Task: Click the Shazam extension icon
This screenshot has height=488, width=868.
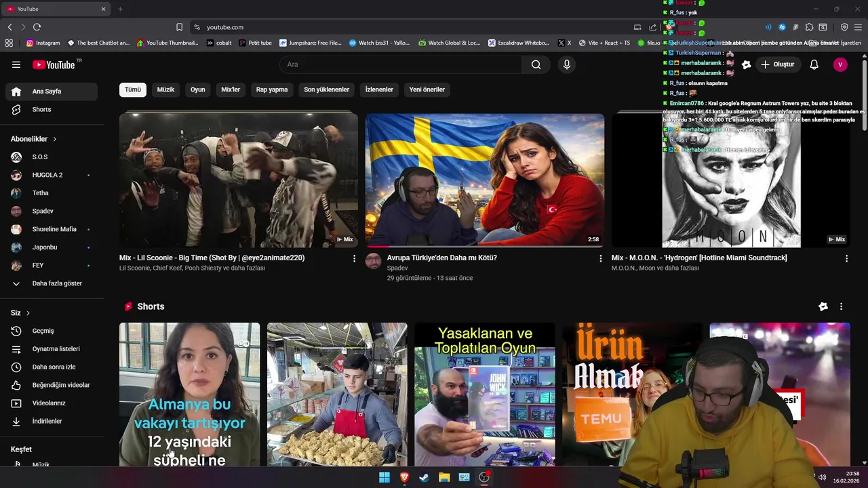Action: [x=782, y=27]
